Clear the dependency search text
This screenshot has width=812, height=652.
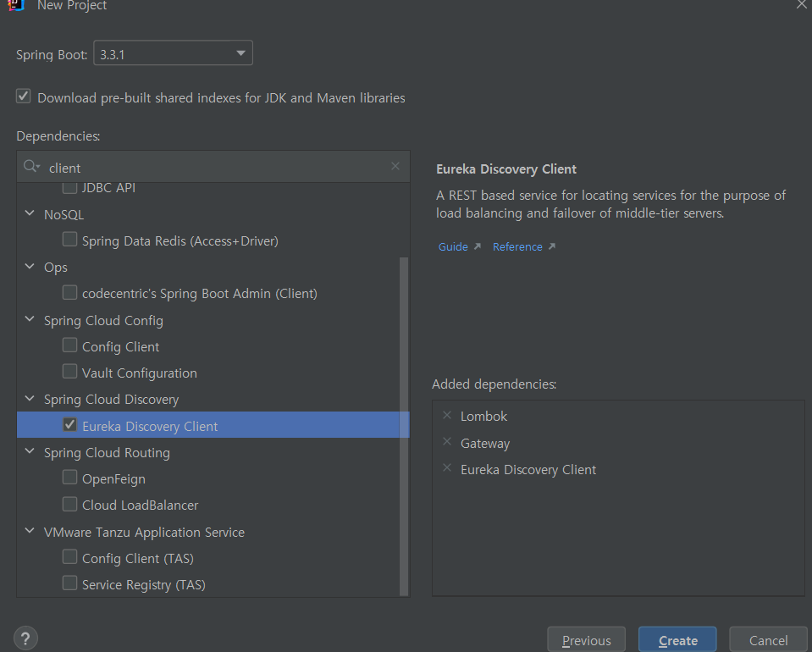(395, 166)
